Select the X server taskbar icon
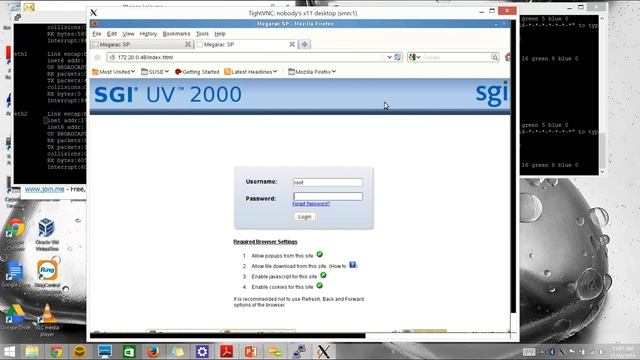 [x=324, y=351]
